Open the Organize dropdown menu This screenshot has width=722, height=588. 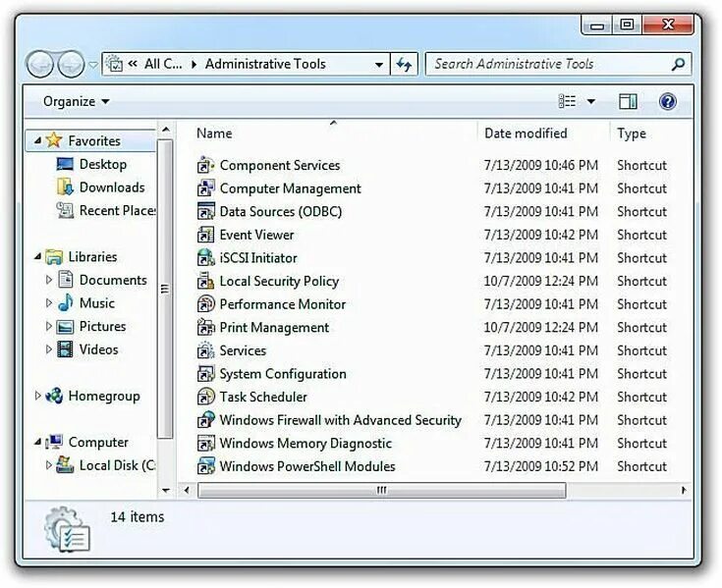(76, 101)
